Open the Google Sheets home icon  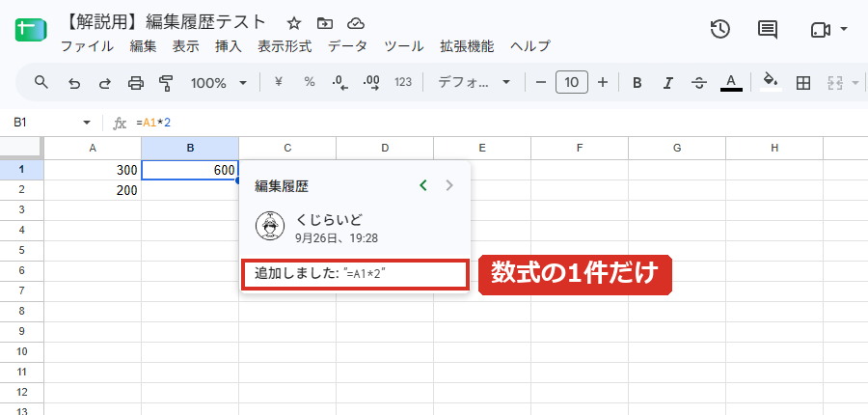click(x=31, y=31)
